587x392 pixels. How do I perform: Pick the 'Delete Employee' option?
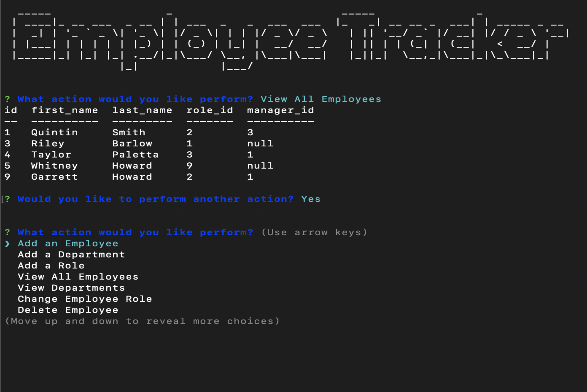[68, 310]
